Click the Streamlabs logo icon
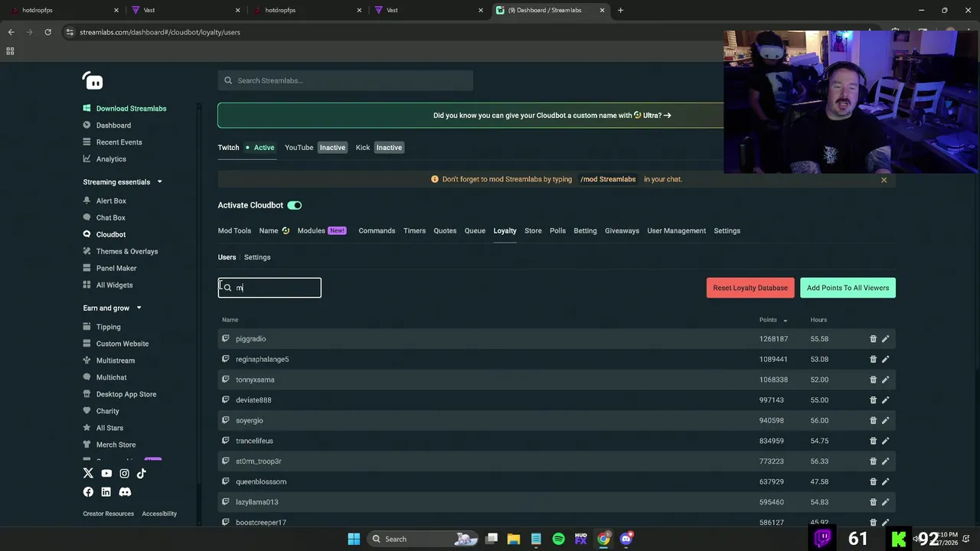 click(93, 81)
